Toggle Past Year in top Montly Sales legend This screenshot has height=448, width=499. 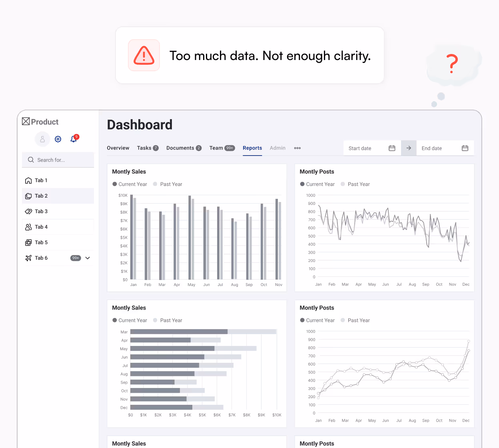click(168, 184)
